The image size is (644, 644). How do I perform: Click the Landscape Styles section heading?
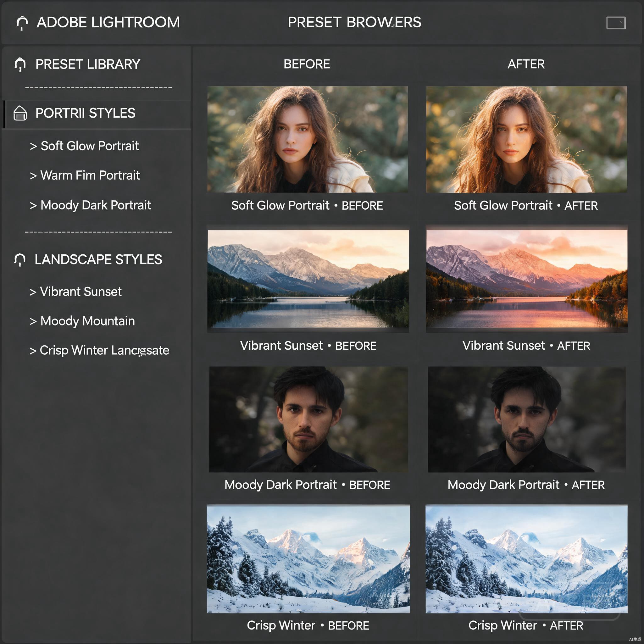pos(98,260)
